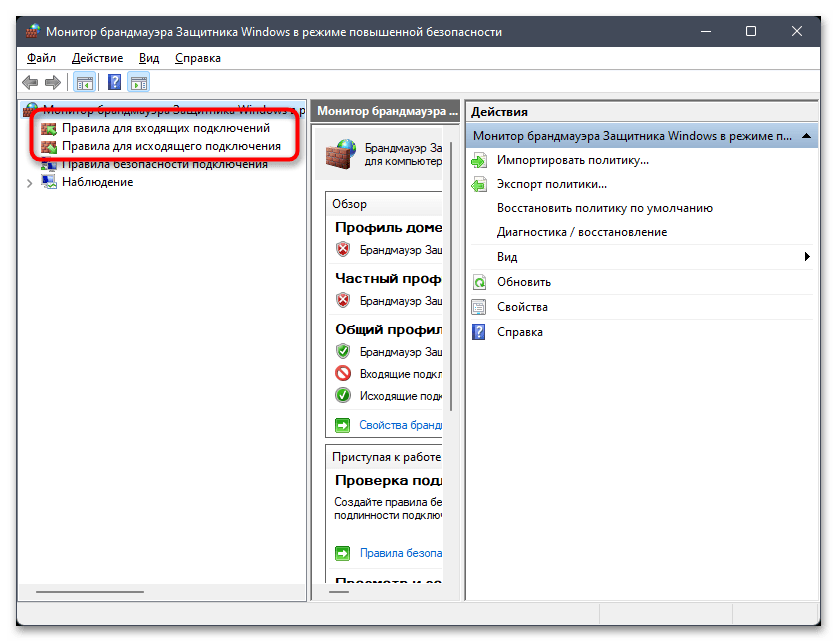
Task: Open the Действие menu
Action: click(x=97, y=58)
